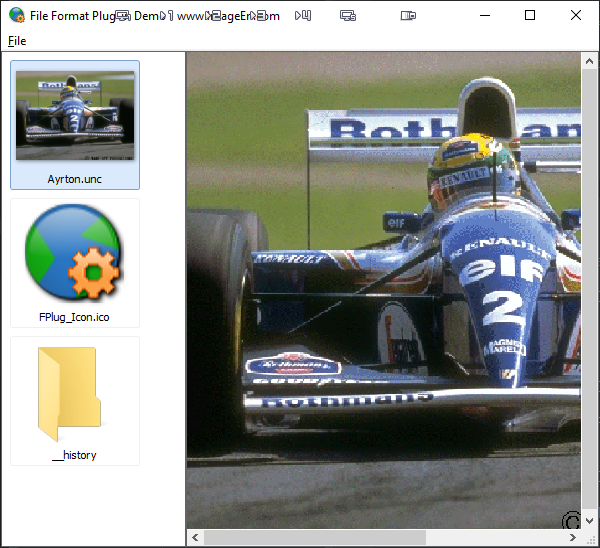
Task: Click the __history folder name label
Action: 74,455
